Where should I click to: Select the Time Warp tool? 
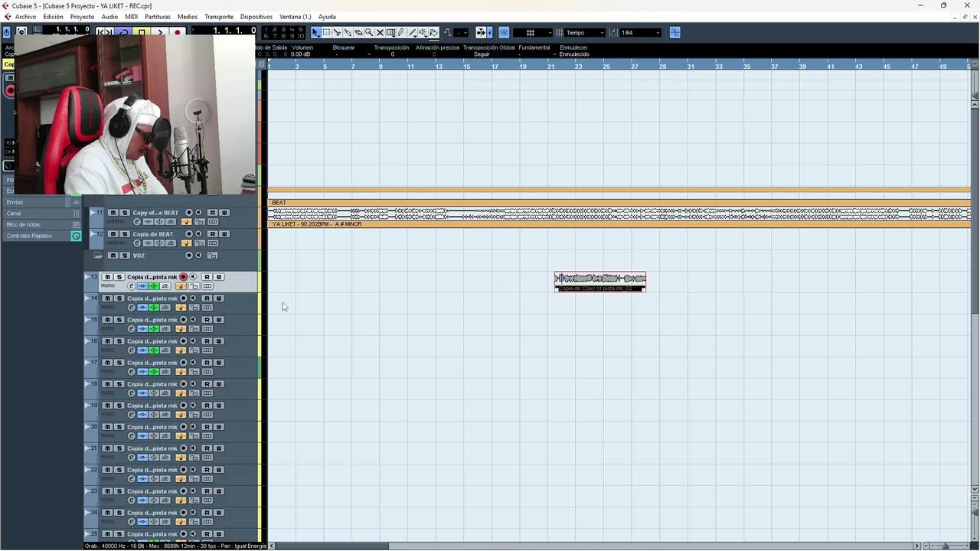click(x=390, y=32)
